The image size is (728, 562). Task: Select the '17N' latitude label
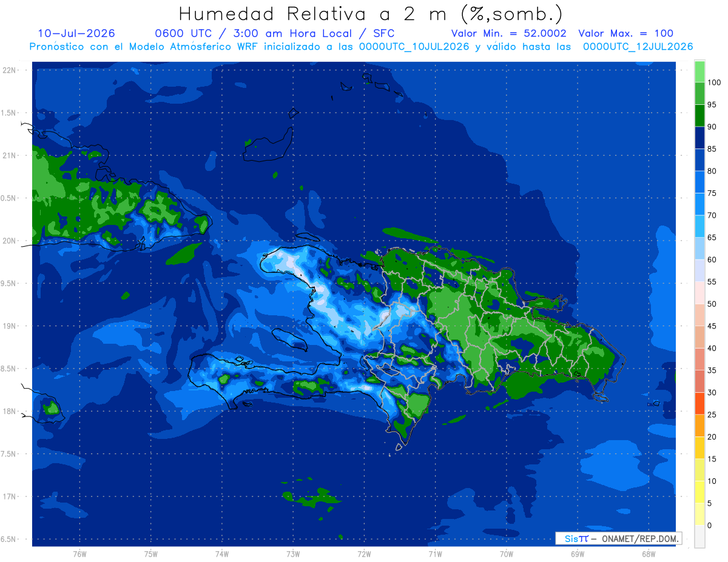[9, 497]
